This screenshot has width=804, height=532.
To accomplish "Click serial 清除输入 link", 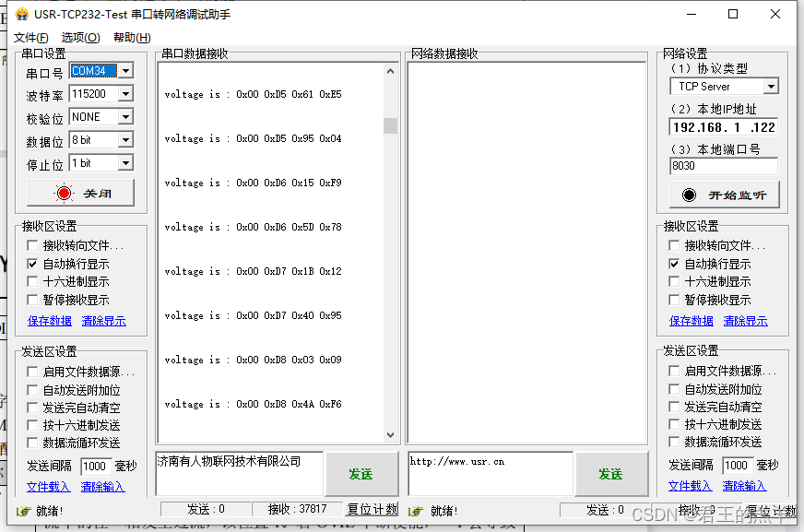I will (x=102, y=487).
